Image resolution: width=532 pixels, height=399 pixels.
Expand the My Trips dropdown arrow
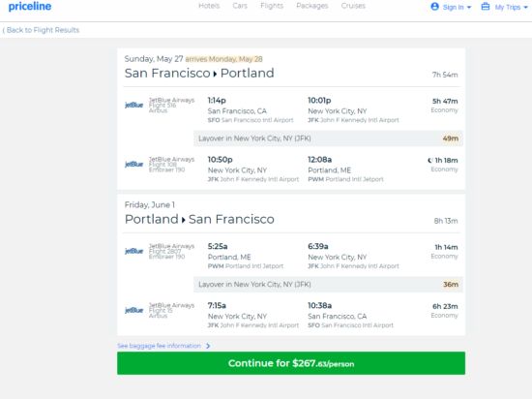coord(525,7)
